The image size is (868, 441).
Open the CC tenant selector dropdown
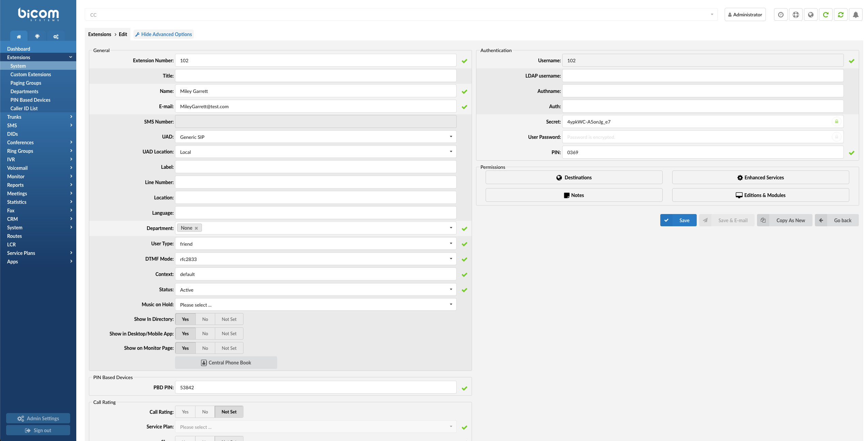click(401, 15)
